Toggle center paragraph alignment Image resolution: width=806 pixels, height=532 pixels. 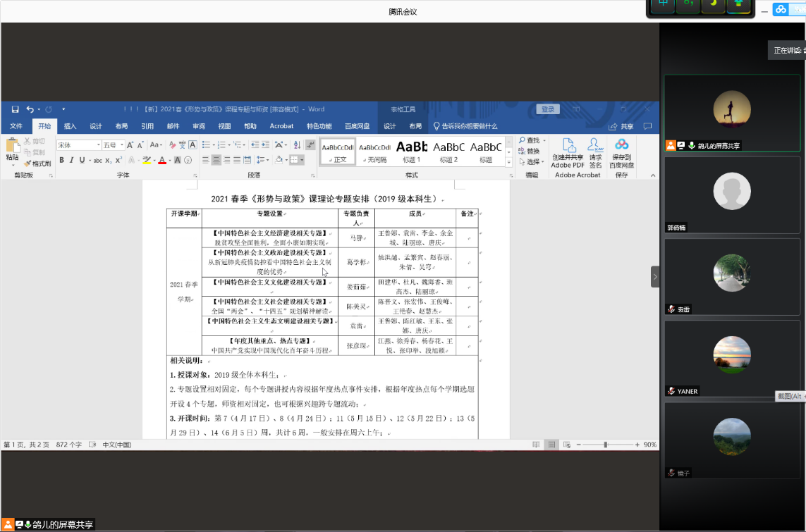pos(216,161)
